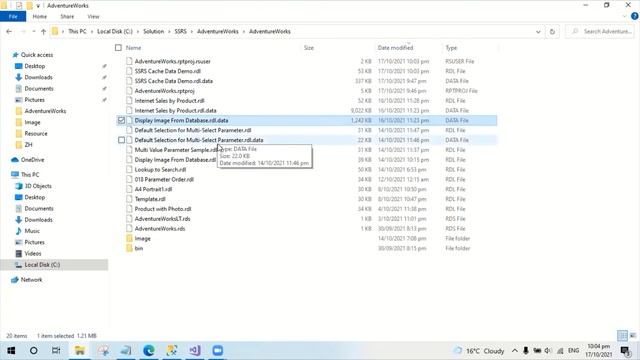
Task: Launch Microsoft Edge from the taskbar
Action: [149, 351]
